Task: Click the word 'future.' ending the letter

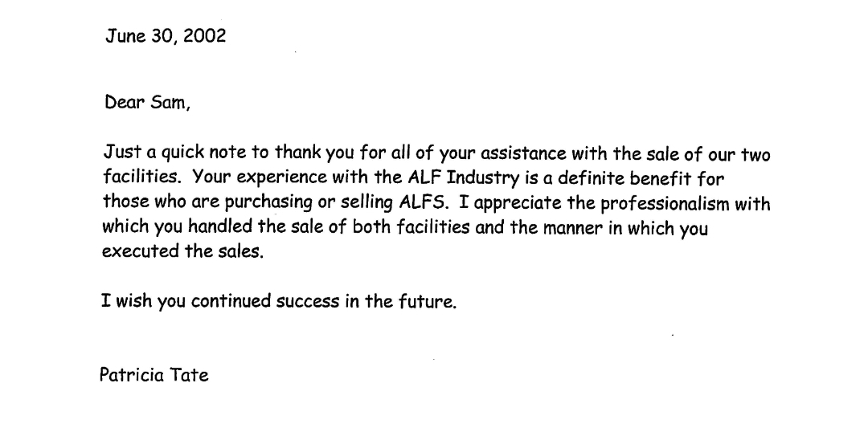Action: point(428,301)
